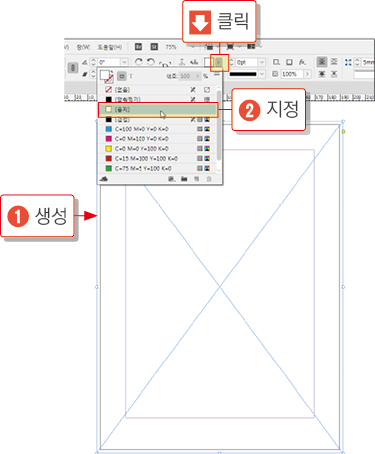Click the fill/stroke proxy in swatches panel

[x=107, y=76]
